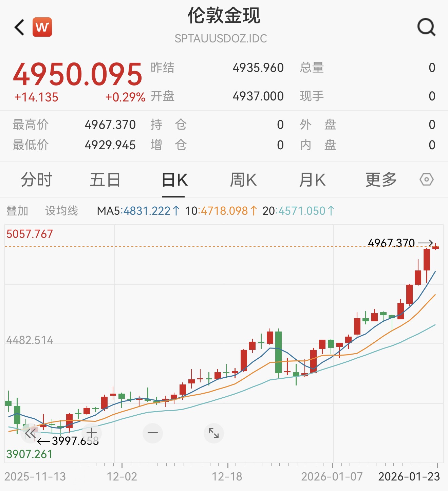This screenshot has width=448, height=491.
Task: Expand chart to fullscreen with arrows icon
Action: 213,433
